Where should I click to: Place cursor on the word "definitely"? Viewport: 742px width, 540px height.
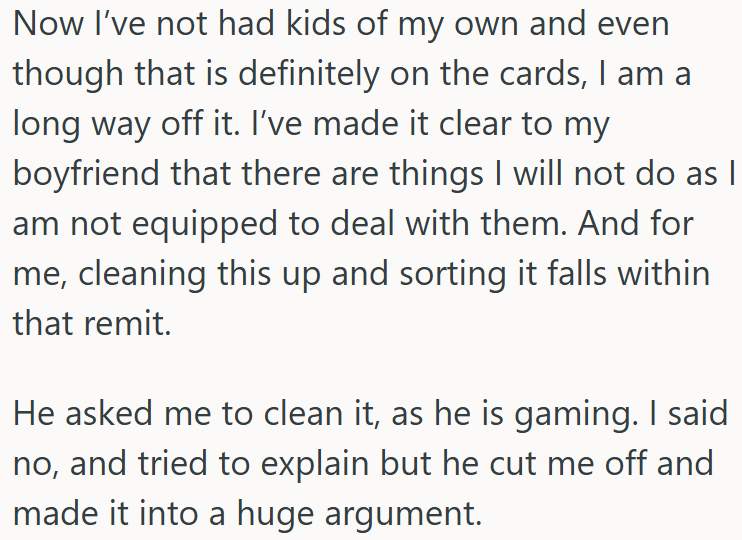(x=308, y=74)
